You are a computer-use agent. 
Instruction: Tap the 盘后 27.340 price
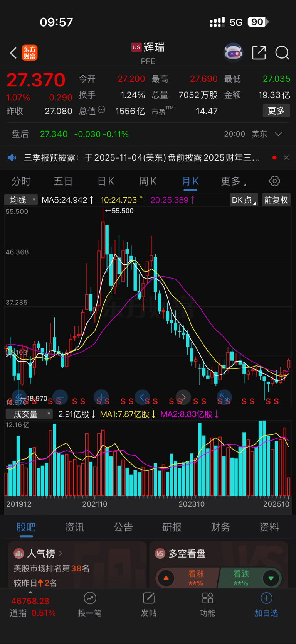[x=54, y=134]
